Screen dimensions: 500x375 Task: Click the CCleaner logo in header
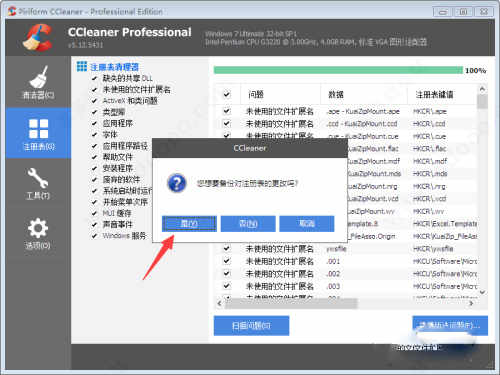pos(37,37)
